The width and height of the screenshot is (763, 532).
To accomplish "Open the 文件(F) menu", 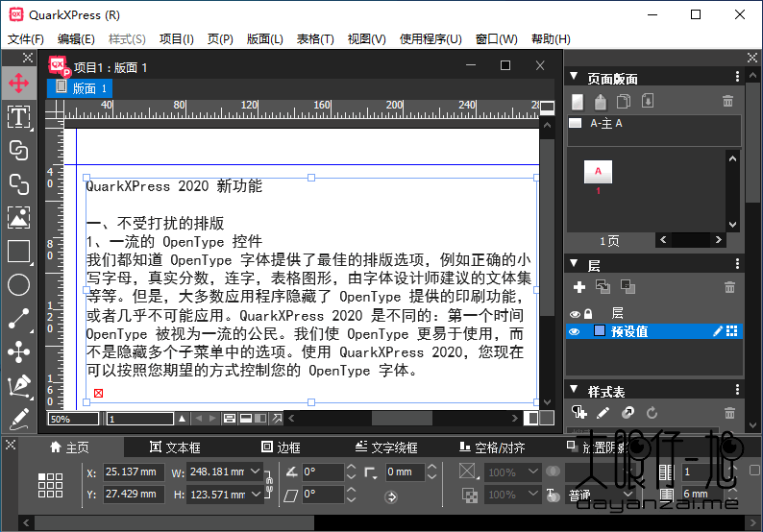I will [x=26, y=39].
